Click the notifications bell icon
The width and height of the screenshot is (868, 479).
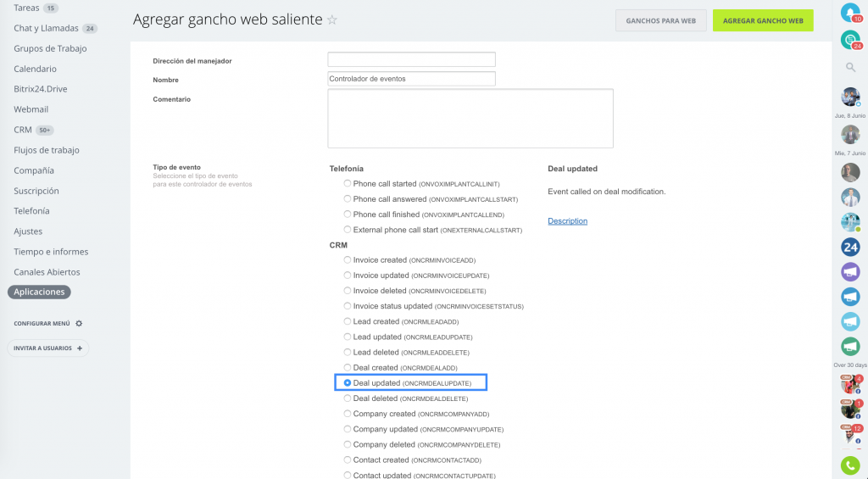tap(849, 12)
